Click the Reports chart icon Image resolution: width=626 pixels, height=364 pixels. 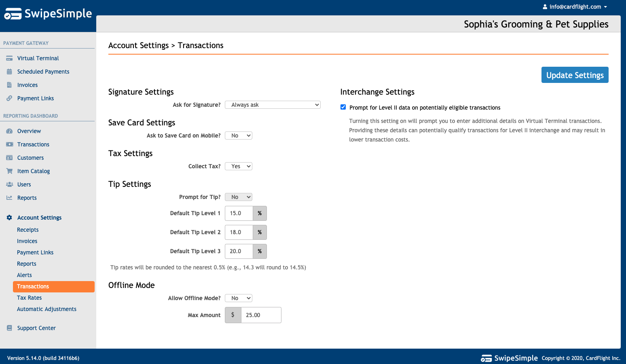pos(9,198)
